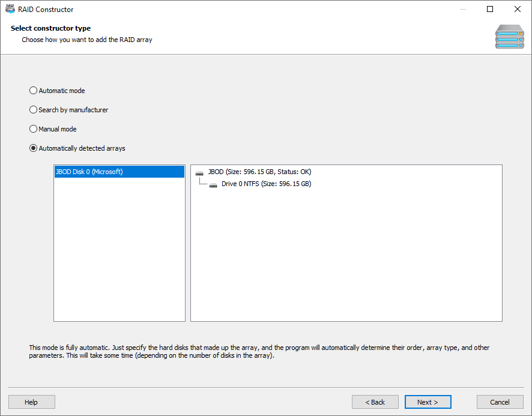Select the JBOD node showing 596.15 GB
Image resolution: width=532 pixels, height=416 pixels.
coord(258,172)
